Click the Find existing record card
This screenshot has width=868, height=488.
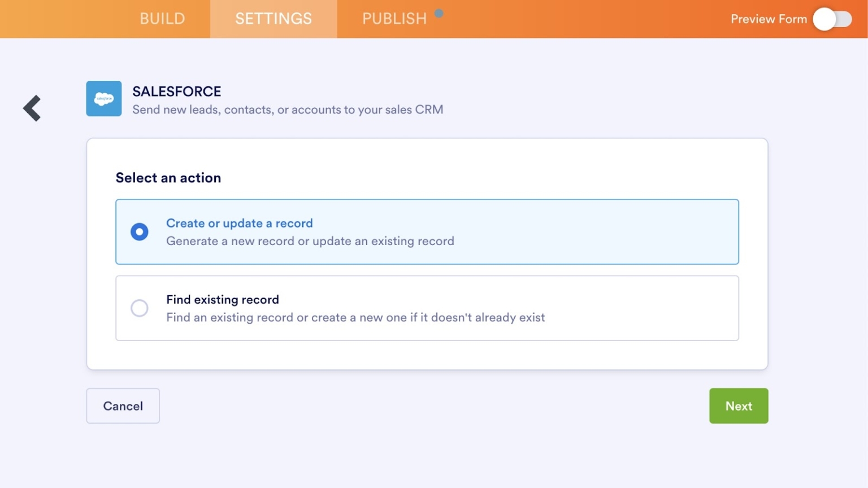click(x=427, y=308)
